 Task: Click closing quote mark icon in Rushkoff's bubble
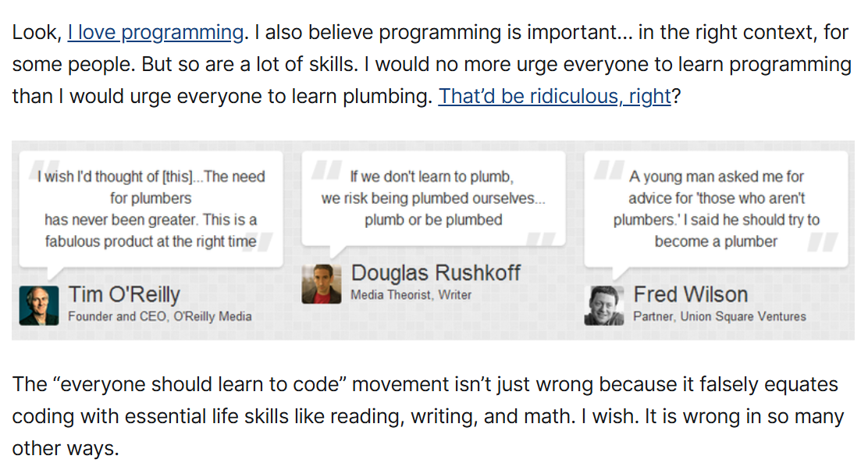(x=546, y=237)
